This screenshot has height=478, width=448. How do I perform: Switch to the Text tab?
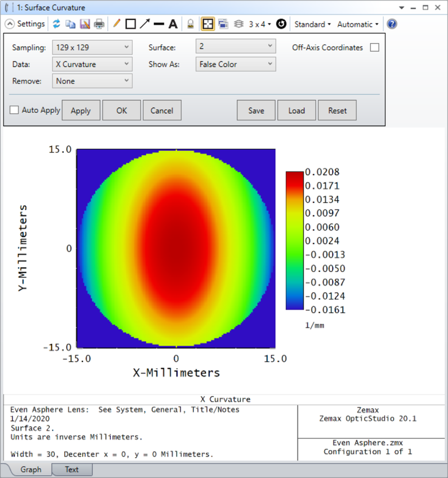[72, 470]
